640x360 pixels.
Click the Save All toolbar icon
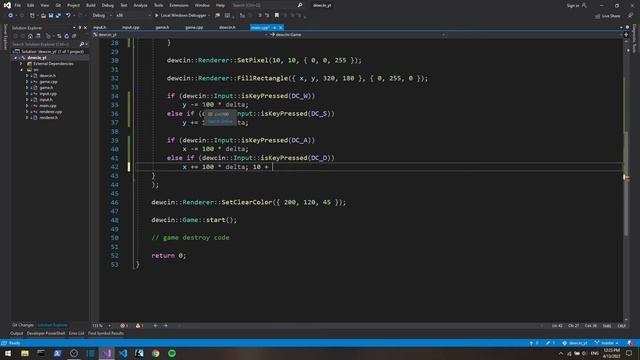pos(58,16)
